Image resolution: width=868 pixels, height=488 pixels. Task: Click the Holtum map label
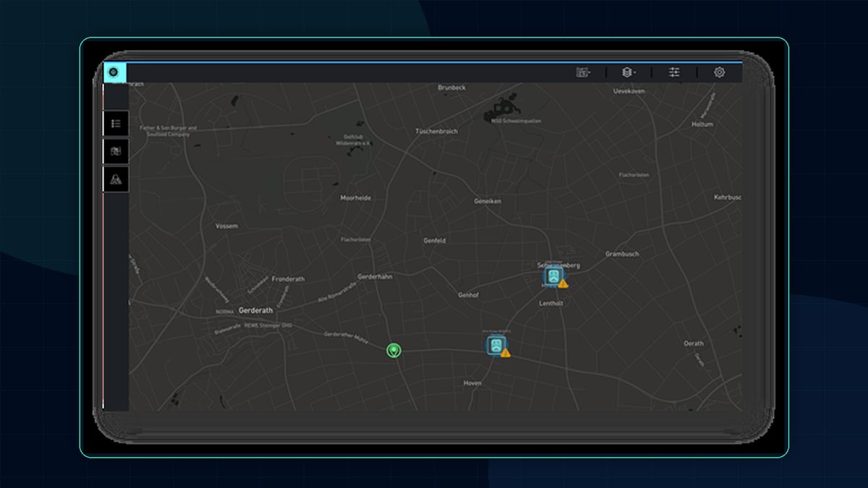click(x=702, y=124)
